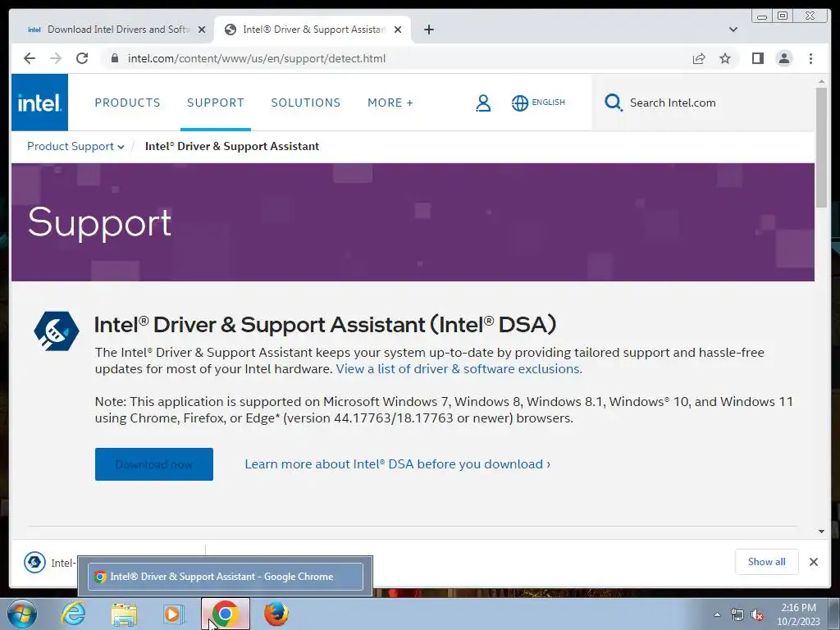
Task: Launch Firefox from the taskbar
Action: 276,614
